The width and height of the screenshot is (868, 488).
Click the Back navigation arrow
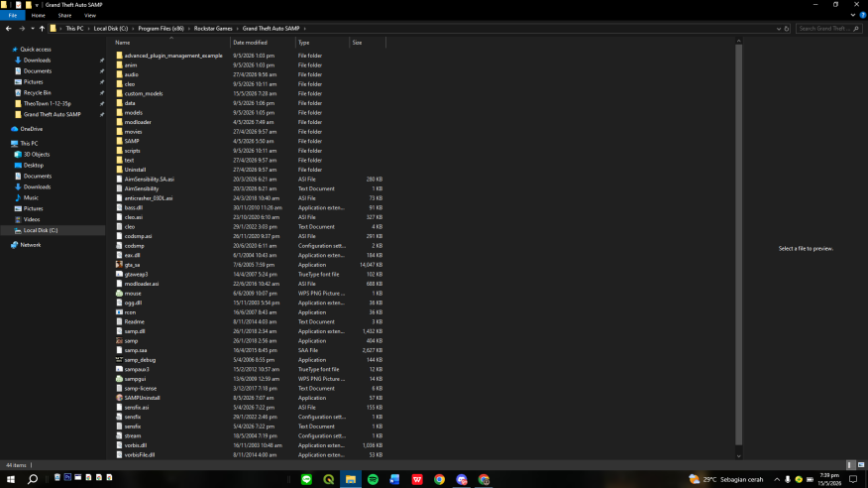pyautogui.click(x=8, y=28)
